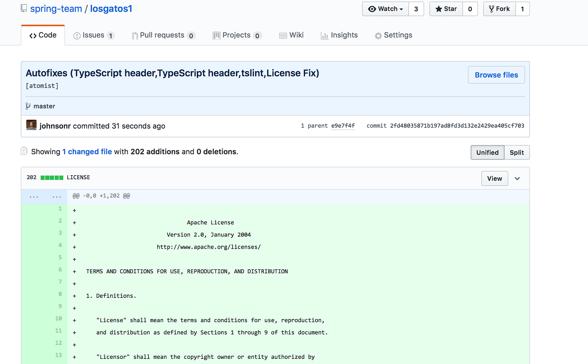Click 'and distribution as defined by Sections' line
The image size is (588, 364).
[x=212, y=332]
